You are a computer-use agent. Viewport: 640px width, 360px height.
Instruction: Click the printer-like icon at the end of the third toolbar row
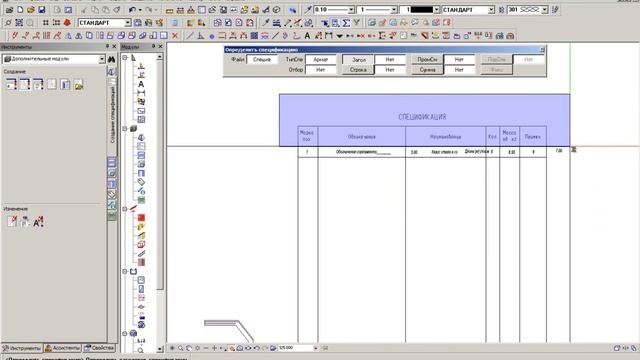(x=510, y=36)
